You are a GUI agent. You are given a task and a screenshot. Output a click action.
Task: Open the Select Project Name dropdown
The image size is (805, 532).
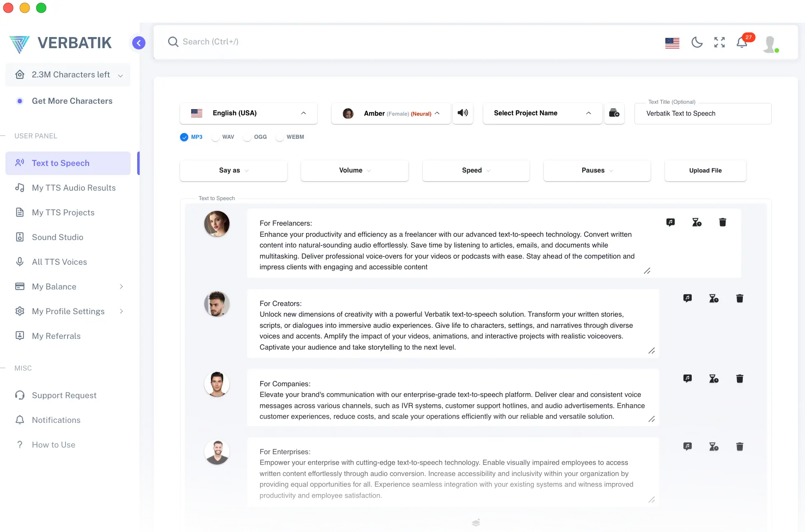[x=542, y=113]
